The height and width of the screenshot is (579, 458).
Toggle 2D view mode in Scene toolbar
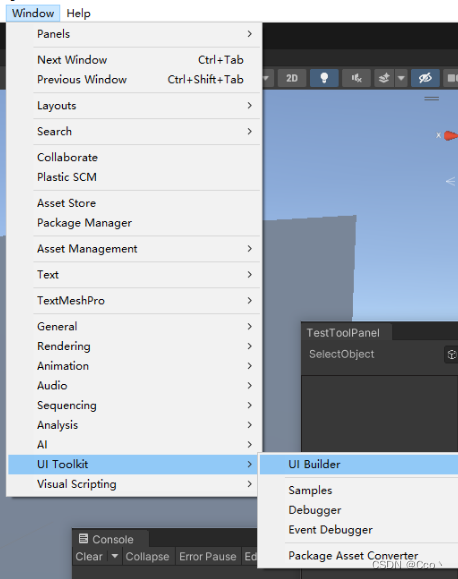tap(292, 78)
